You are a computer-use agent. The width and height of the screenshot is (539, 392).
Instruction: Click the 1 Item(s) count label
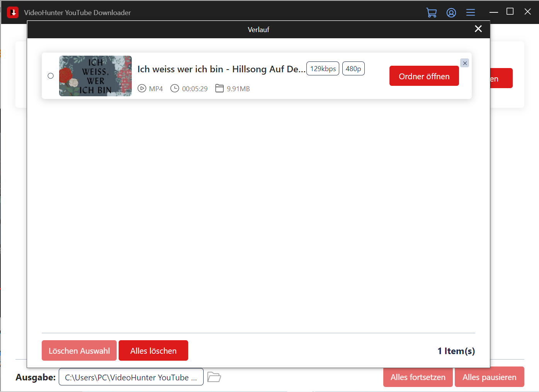click(x=456, y=351)
